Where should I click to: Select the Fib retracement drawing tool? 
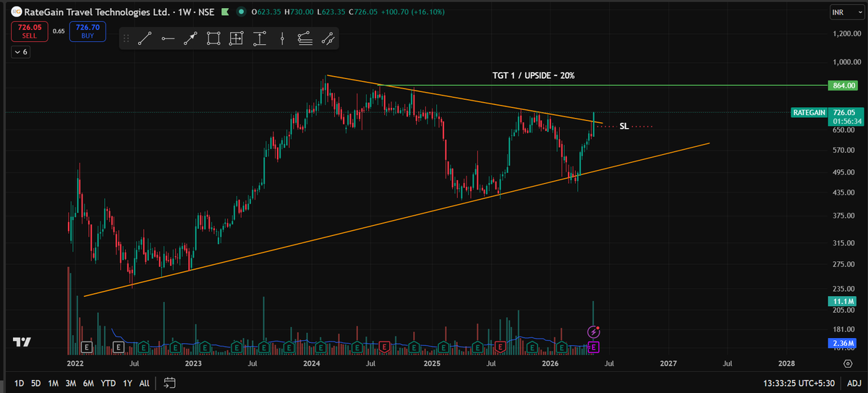(305, 38)
